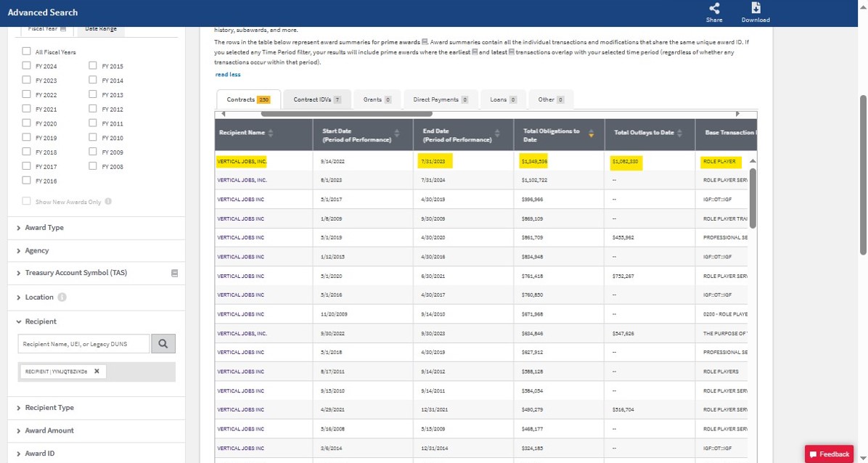Click the glossary icon on the Fiscal Year tab
Image resolution: width=868 pixels, height=463 pixels.
63,29
